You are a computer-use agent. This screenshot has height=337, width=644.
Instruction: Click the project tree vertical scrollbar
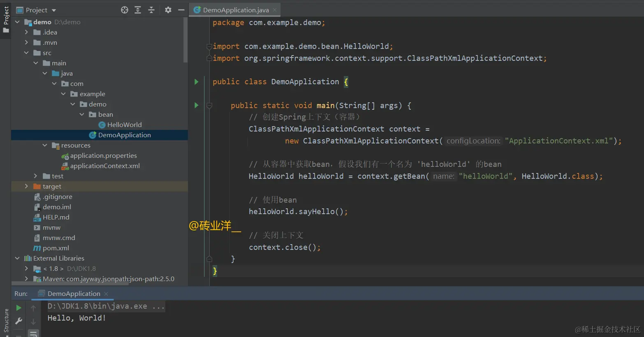[185, 40]
